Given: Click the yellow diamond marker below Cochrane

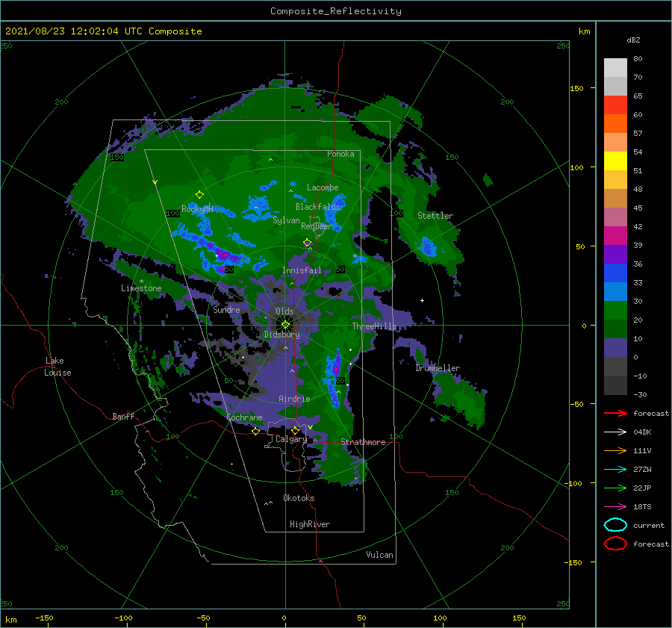Looking at the screenshot, I should [x=256, y=431].
